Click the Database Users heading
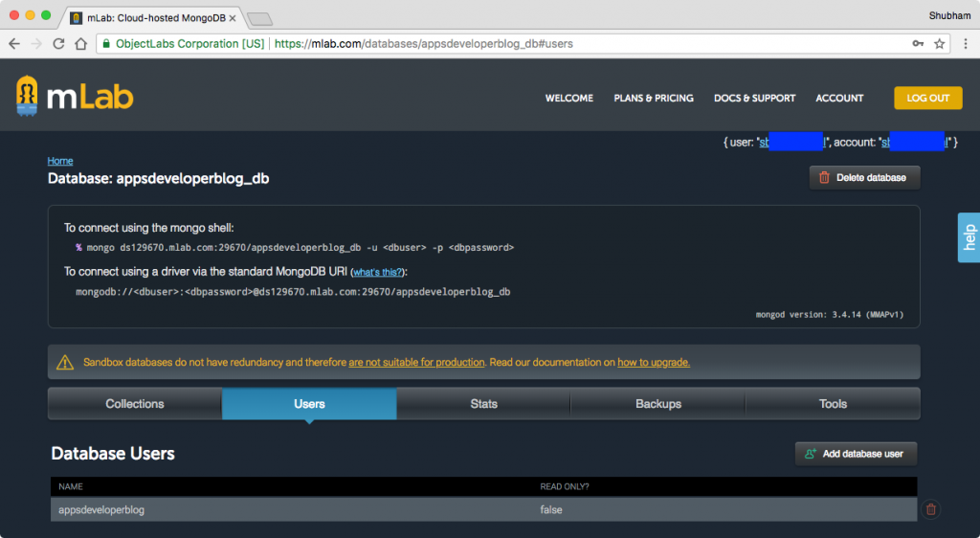980x538 pixels. pyautogui.click(x=113, y=453)
